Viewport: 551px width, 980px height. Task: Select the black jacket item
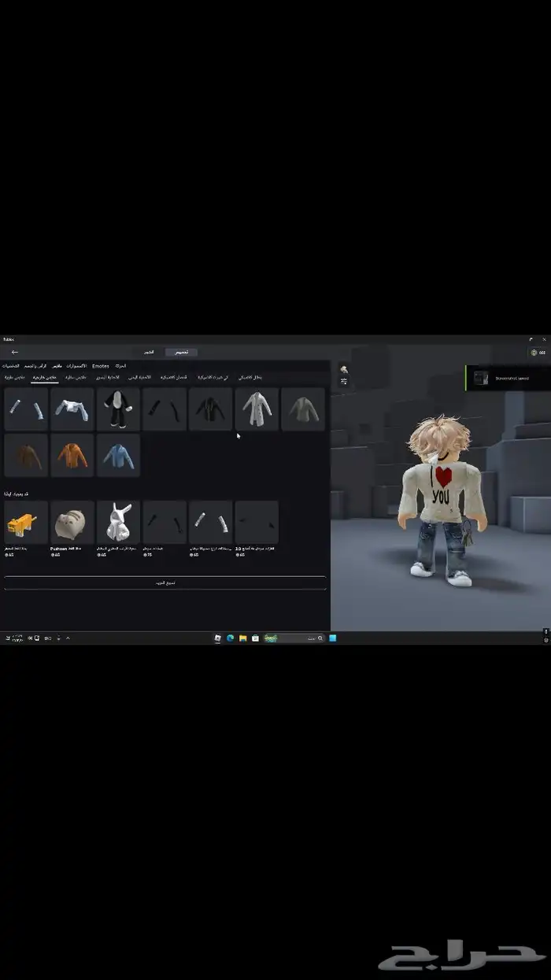(210, 409)
